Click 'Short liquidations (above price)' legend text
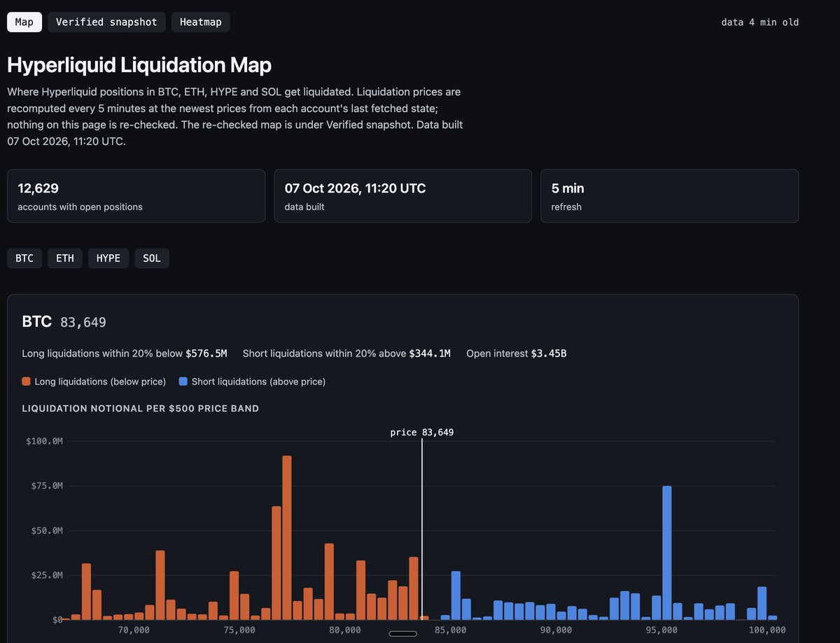 coord(258,382)
